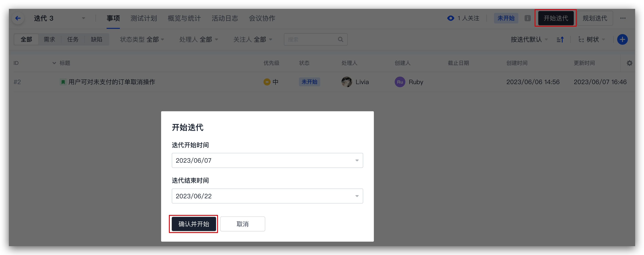Viewport: 644px width, 255px height.
Task: Toggle the eye follow icon
Action: click(x=451, y=18)
